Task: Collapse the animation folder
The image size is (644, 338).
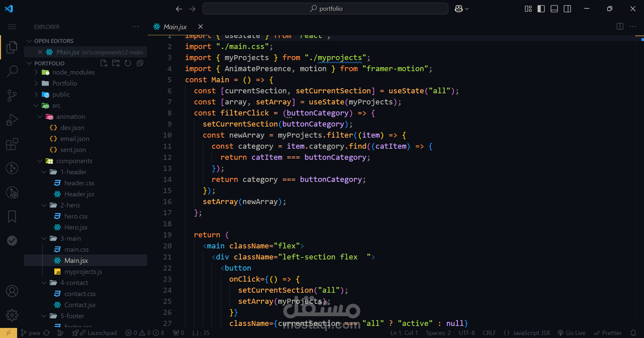Action: [x=40, y=116]
